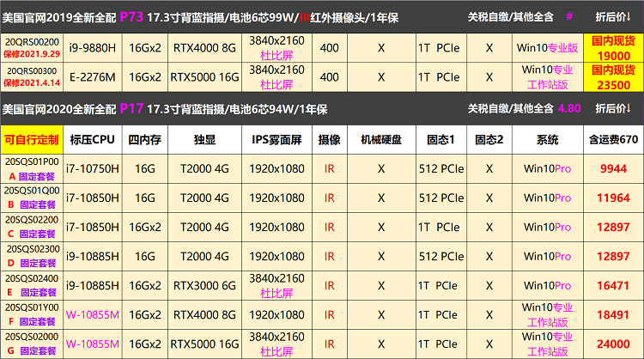Select the W-10855M cell in package F row

(x=93, y=314)
